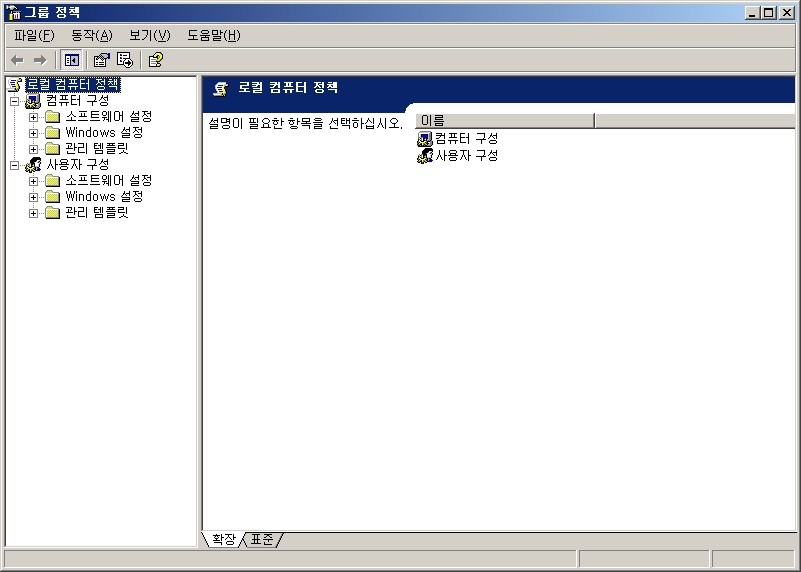Screen dimensions: 801x572
Task: Click the 소프트웨어 설정 folder icon under 사용자 구성
Action: point(53,181)
